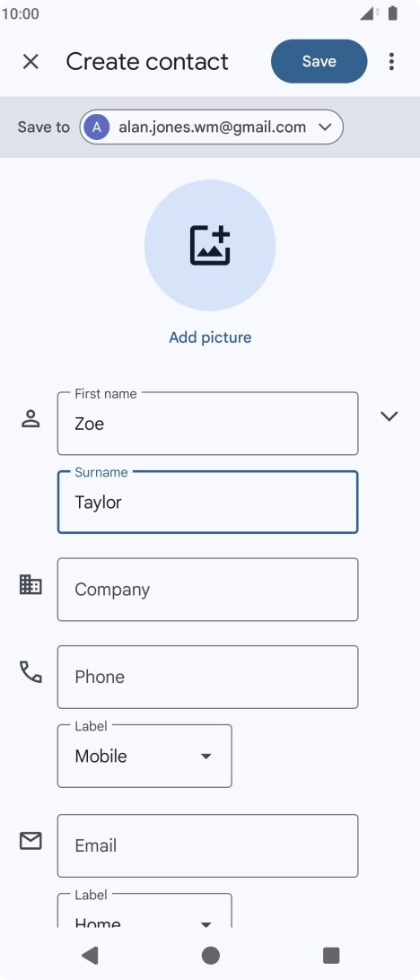
Task: Tap the Add picture link
Action: click(210, 337)
